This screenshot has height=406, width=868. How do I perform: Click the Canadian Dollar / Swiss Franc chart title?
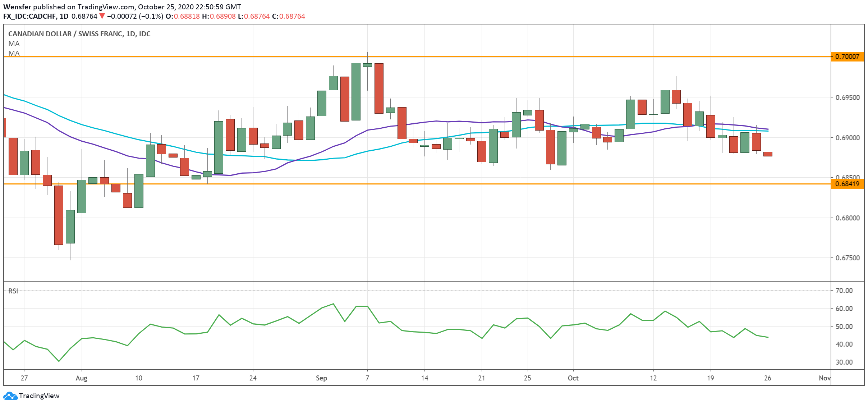coord(79,34)
